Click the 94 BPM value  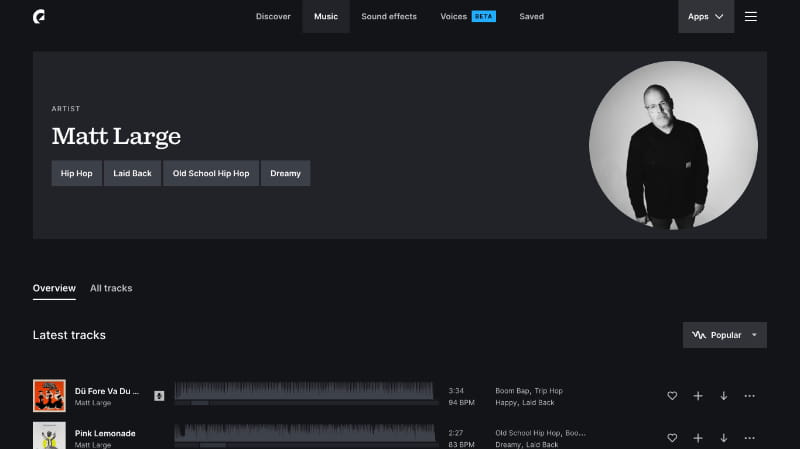point(461,403)
